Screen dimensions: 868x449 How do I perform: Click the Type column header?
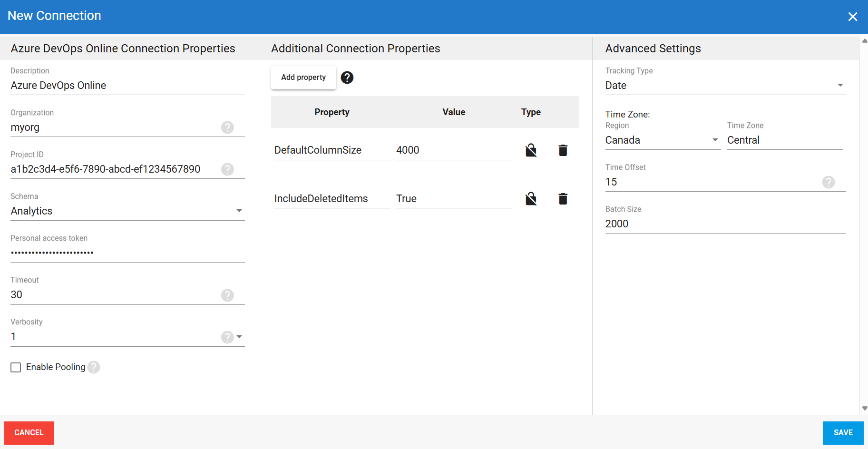tap(531, 112)
